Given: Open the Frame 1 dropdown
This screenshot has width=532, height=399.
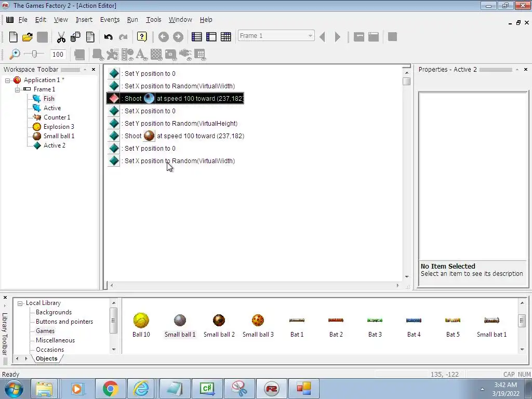Looking at the screenshot, I should coord(276,36).
